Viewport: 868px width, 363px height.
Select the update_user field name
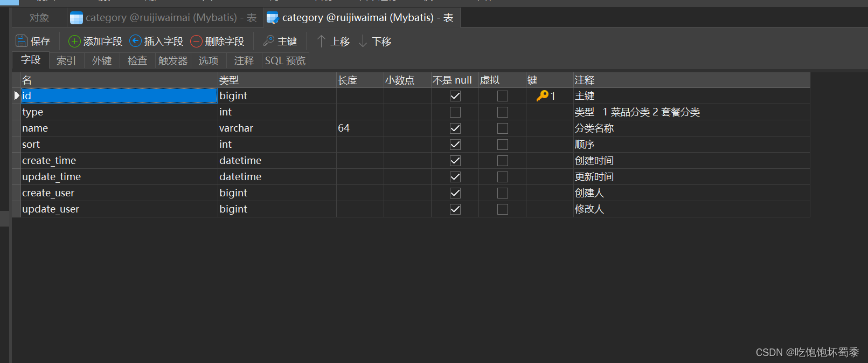119,209
